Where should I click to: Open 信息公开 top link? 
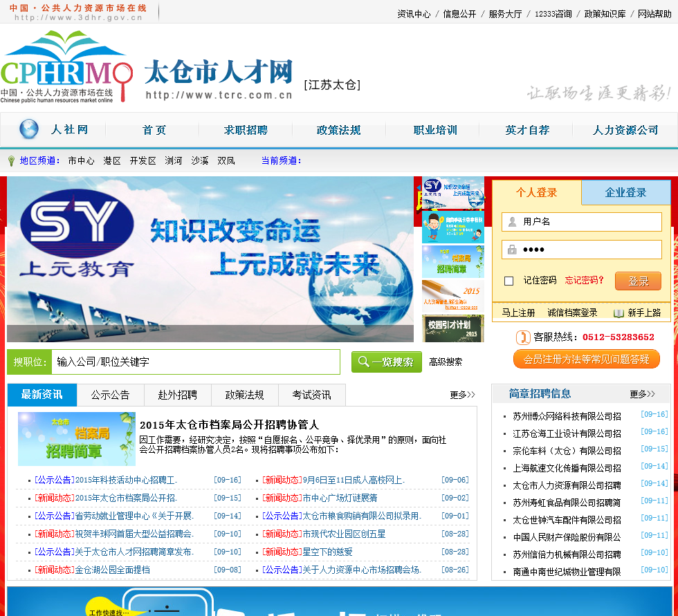[459, 14]
